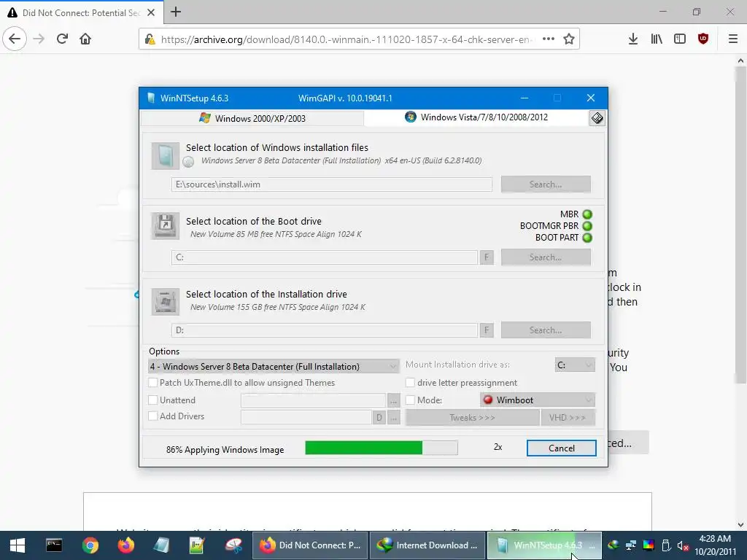747x560 pixels.
Task: Open Mount Installation drive letter dropdown
Action: 575,365
